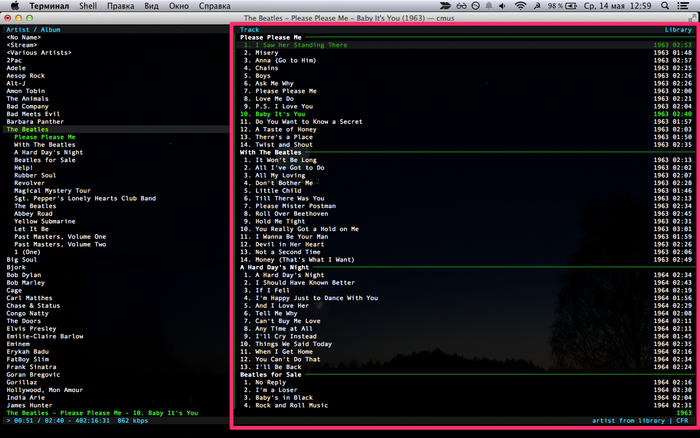Screen dimensions: 700x438
Task: Click the artist from library status text
Action: (629, 421)
